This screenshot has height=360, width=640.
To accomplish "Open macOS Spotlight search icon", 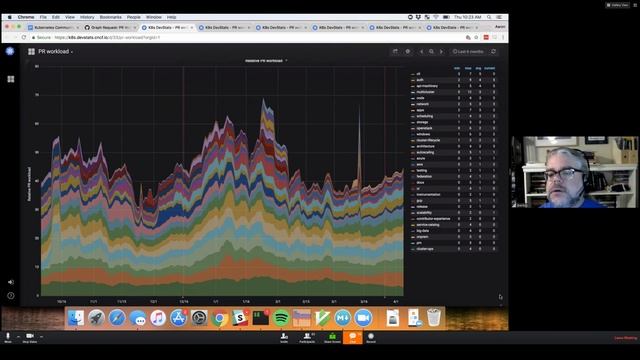I will pos(489,17).
